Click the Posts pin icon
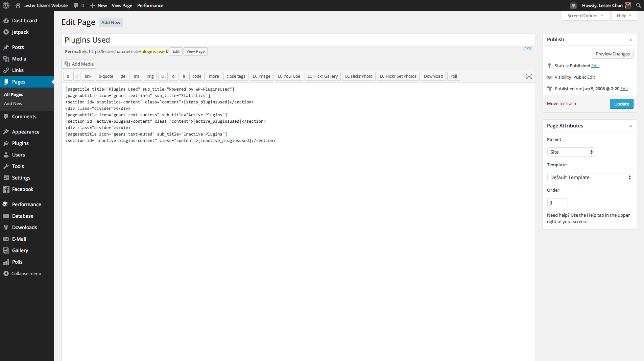Viewport: 644px width, 361px height. pos(6,47)
